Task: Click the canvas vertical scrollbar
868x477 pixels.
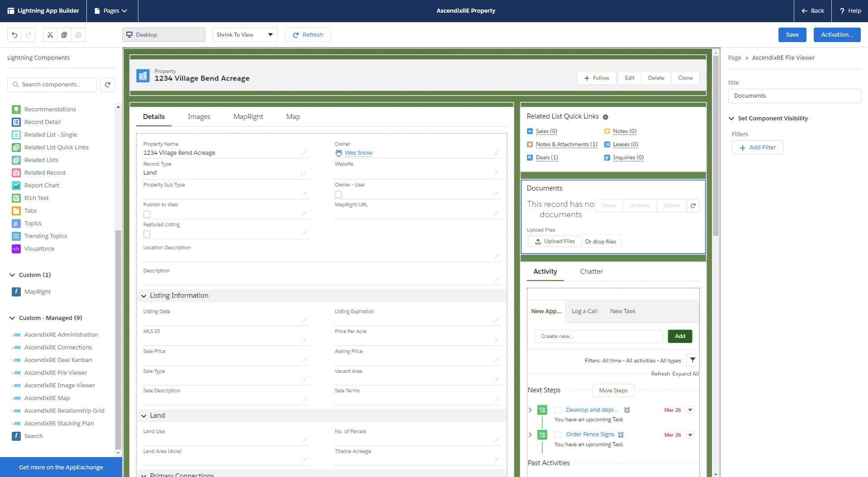Action: coord(716,146)
